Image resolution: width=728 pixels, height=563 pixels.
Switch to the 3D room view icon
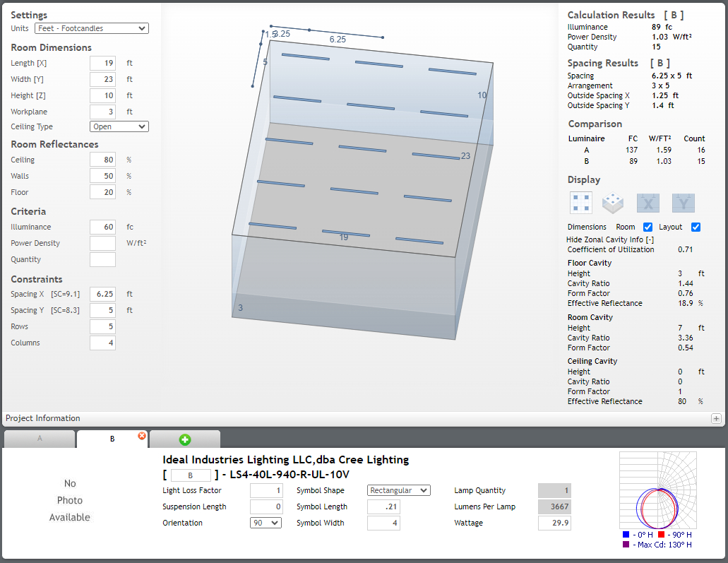[x=613, y=203]
